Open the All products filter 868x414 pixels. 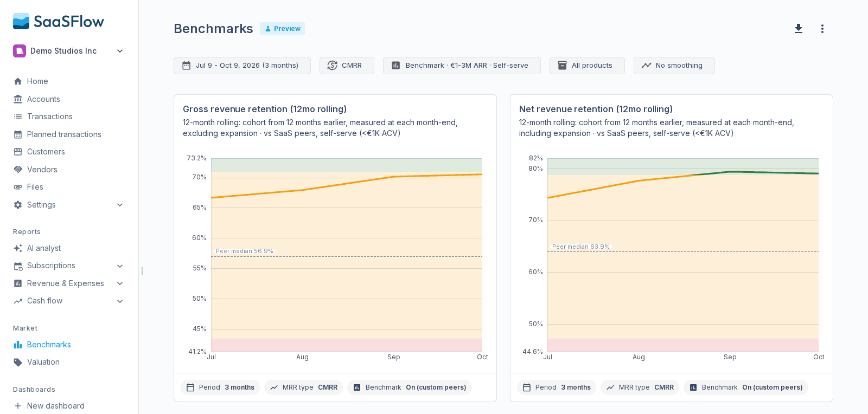point(587,66)
